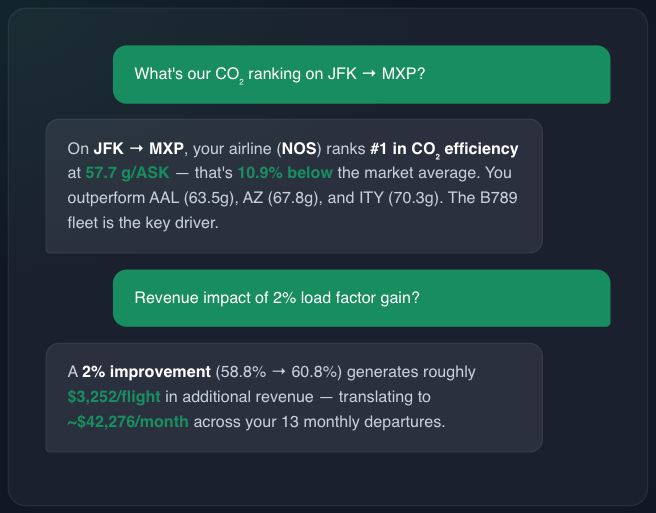Screen dimensions: 656x513
Task: Select the bold airline code NOS
Action: tap(300, 149)
